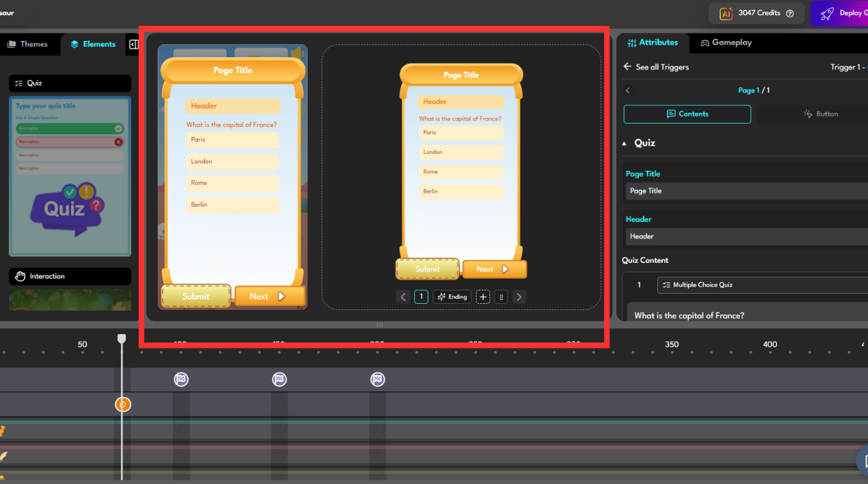The width and height of the screenshot is (868, 484).
Task: Click back arrow beside See all Triggers
Action: click(627, 67)
